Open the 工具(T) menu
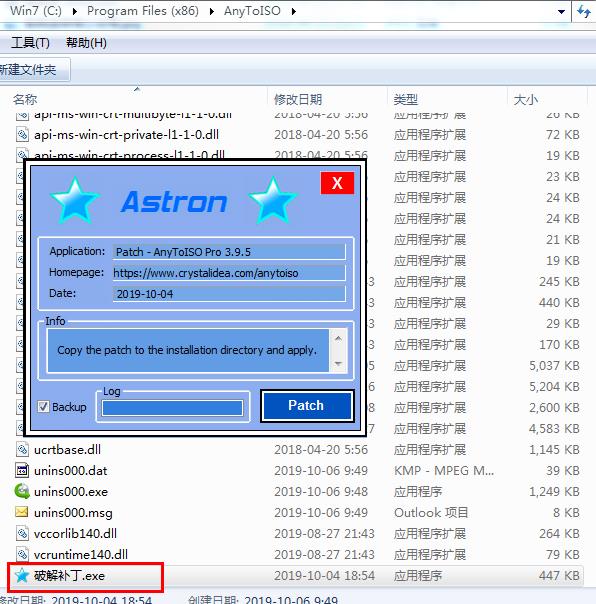596x604 pixels. [x=30, y=42]
